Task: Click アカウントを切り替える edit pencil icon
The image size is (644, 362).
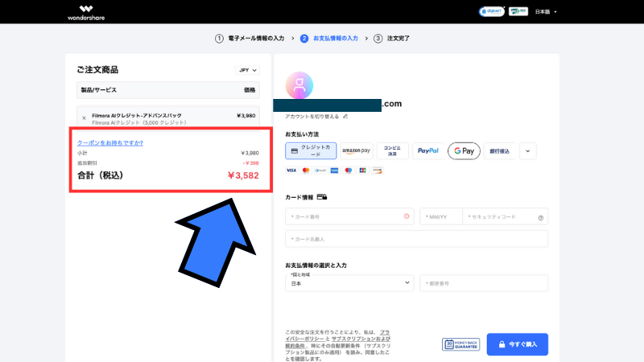Action: pyautogui.click(x=345, y=117)
